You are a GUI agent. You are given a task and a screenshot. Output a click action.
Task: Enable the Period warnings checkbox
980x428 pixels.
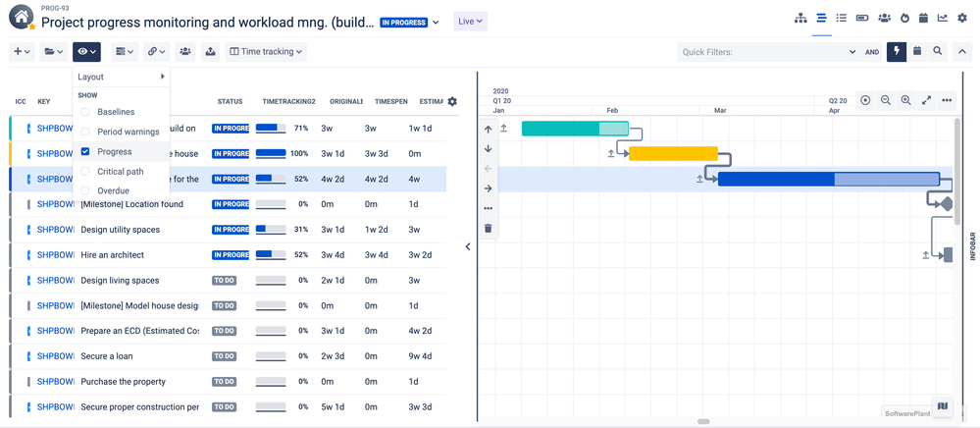tap(85, 132)
